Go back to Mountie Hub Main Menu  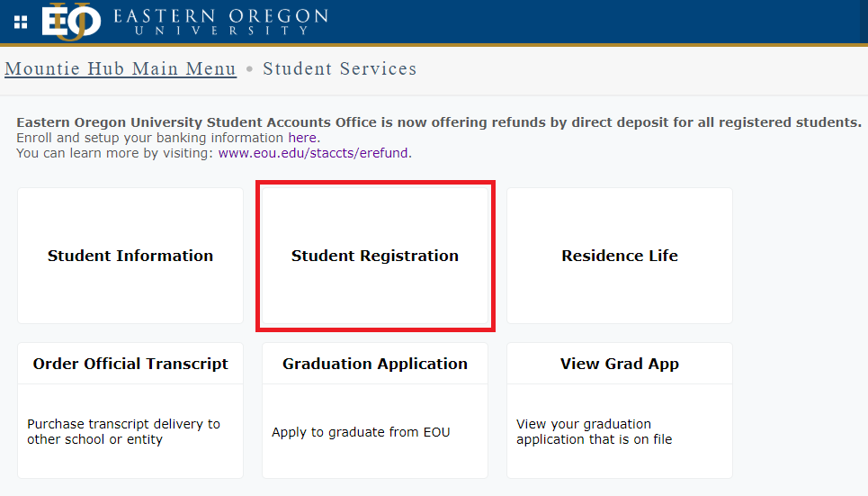(121, 69)
